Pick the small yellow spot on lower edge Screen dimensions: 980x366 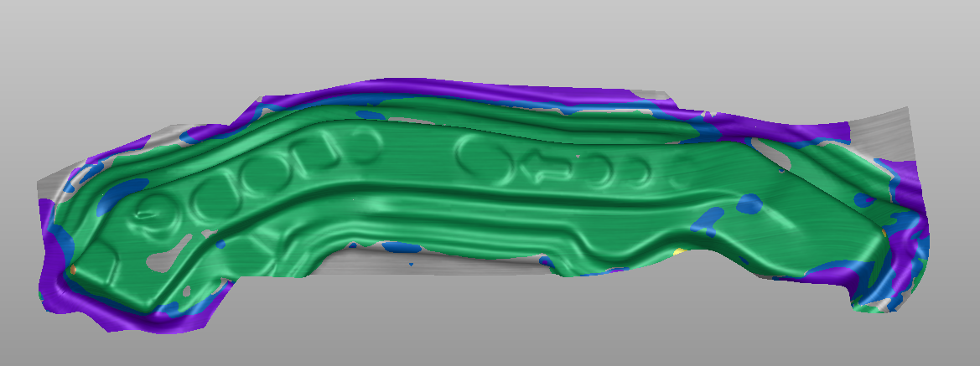[x=678, y=250]
